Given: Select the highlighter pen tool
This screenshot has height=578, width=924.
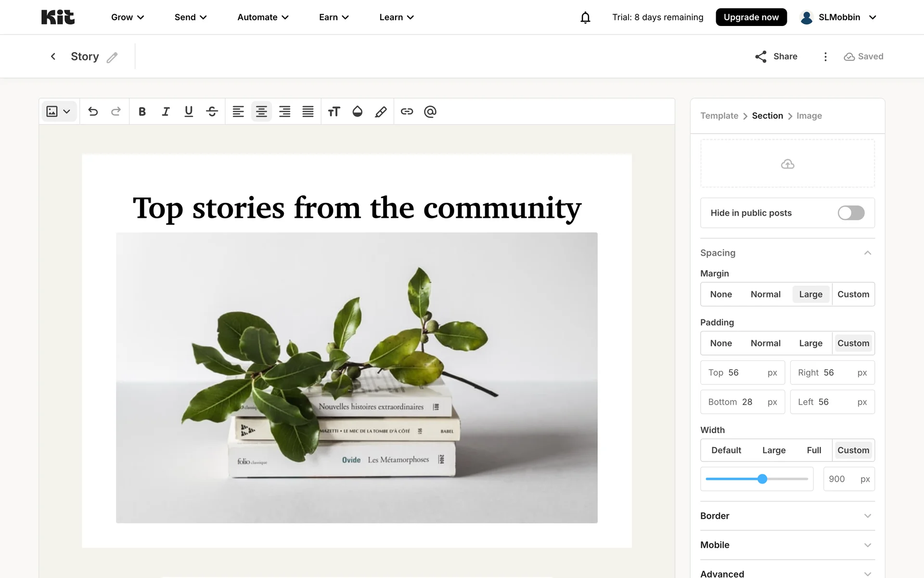Looking at the screenshot, I should [x=381, y=112].
